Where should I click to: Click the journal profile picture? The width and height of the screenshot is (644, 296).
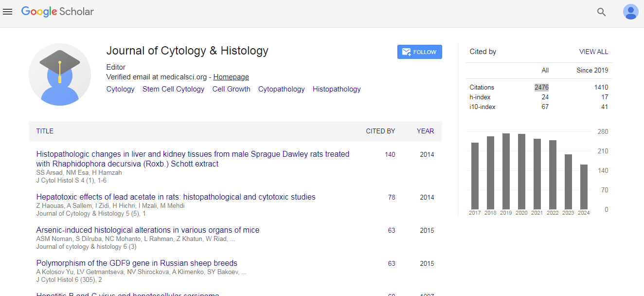point(60,74)
